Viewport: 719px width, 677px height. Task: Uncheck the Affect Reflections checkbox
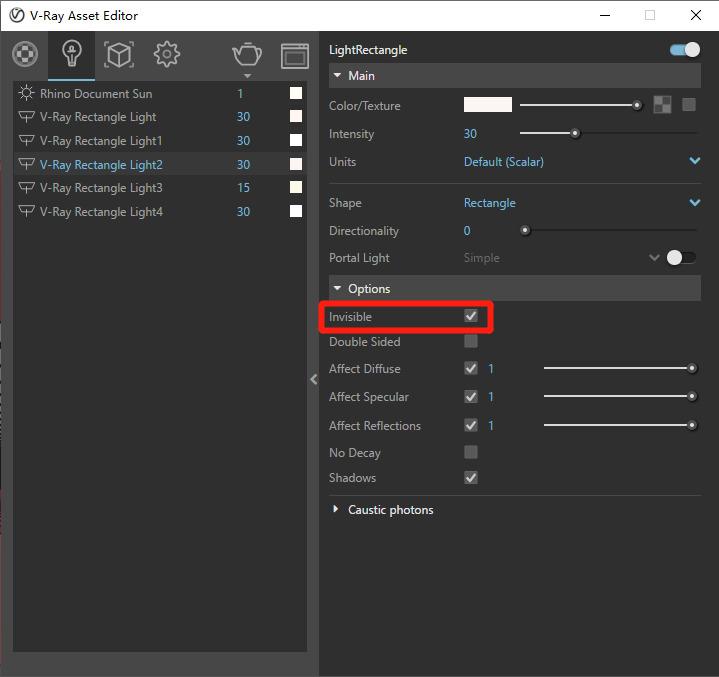tap(470, 425)
